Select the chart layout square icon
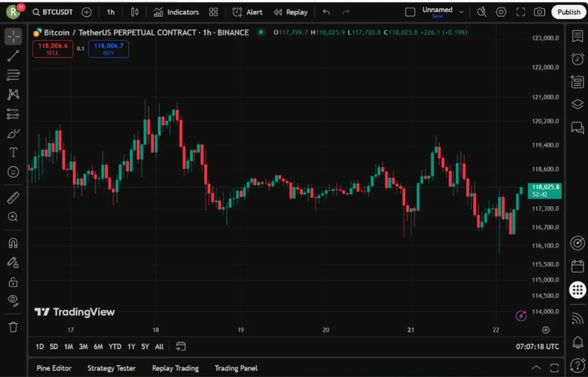Image resolution: width=588 pixels, height=377 pixels. point(410,12)
